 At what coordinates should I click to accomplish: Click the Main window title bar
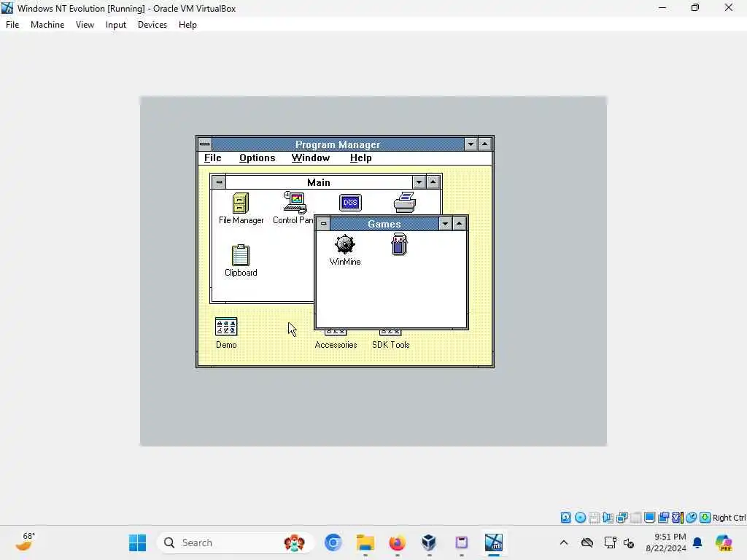click(x=319, y=182)
